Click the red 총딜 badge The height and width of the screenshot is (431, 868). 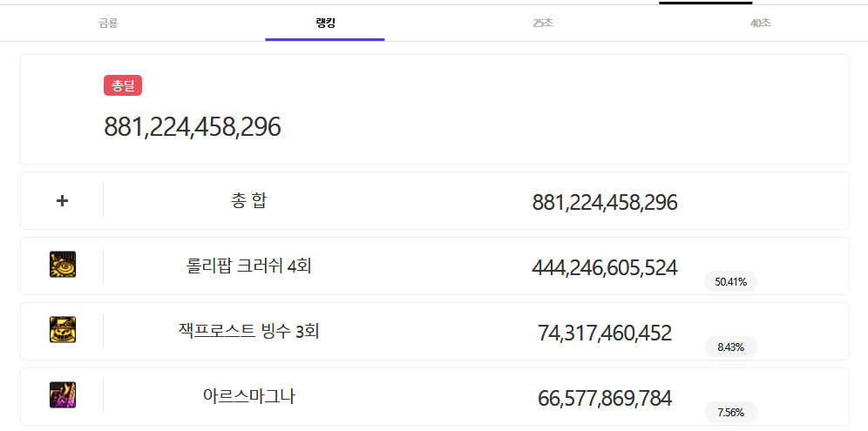pos(123,85)
